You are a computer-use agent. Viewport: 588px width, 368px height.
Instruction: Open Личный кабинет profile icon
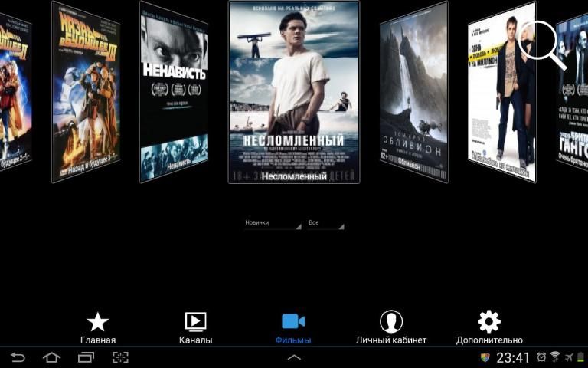click(x=391, y=322)
